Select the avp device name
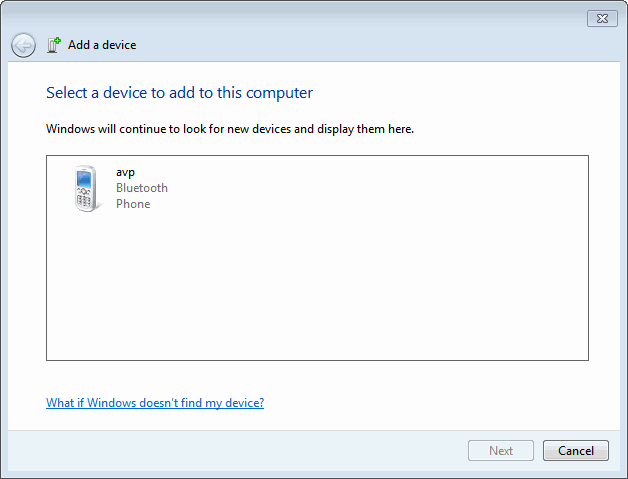 click(125, 172)
